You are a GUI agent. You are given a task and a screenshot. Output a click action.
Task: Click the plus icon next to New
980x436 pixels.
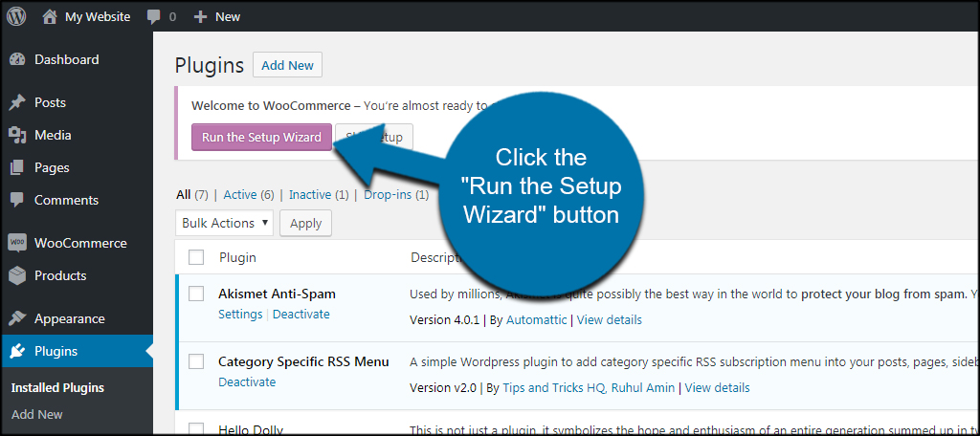pyautogui.click(x=200, y=17)
